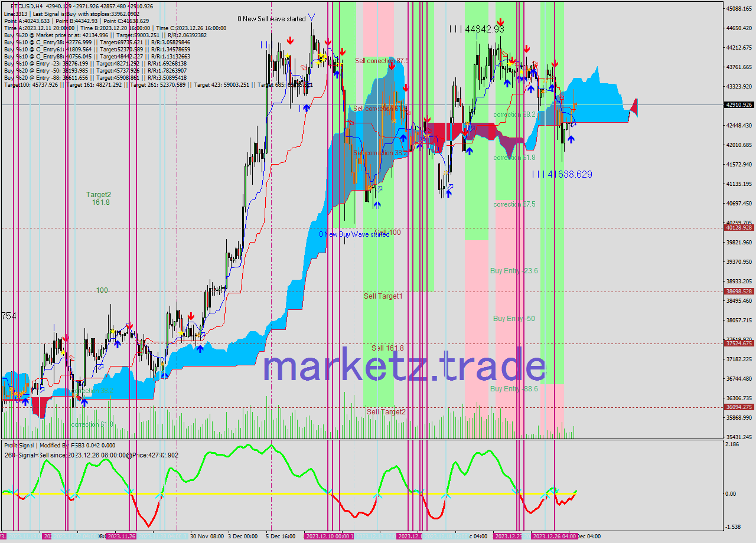Screen dimensions: 756x543
Task: Click the 2.186 indicator scale value
Action: pos(732,444)
